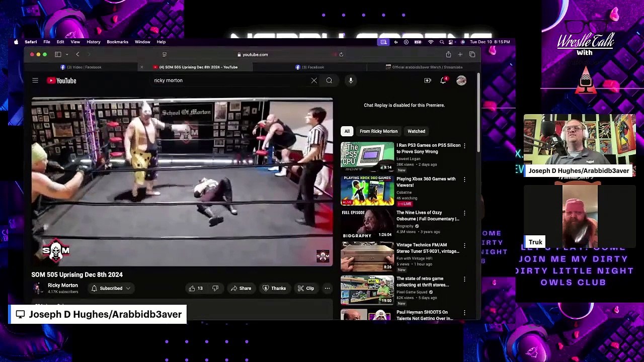Open options for Playing Xbox 360 Games video

click(464, 179)
